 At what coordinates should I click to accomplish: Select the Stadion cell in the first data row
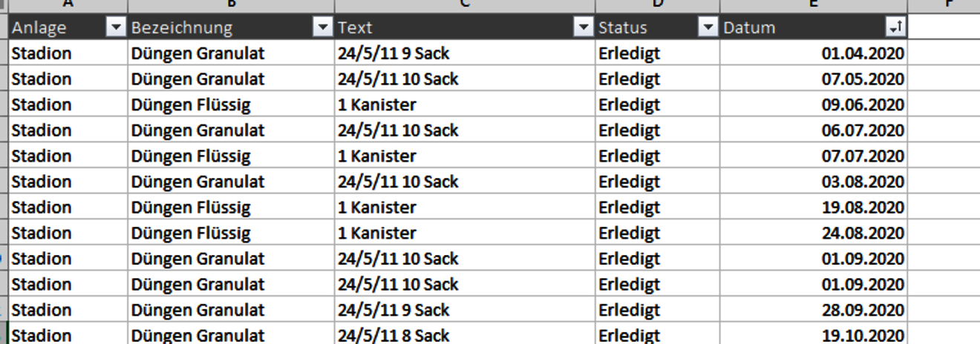(68, 53)
